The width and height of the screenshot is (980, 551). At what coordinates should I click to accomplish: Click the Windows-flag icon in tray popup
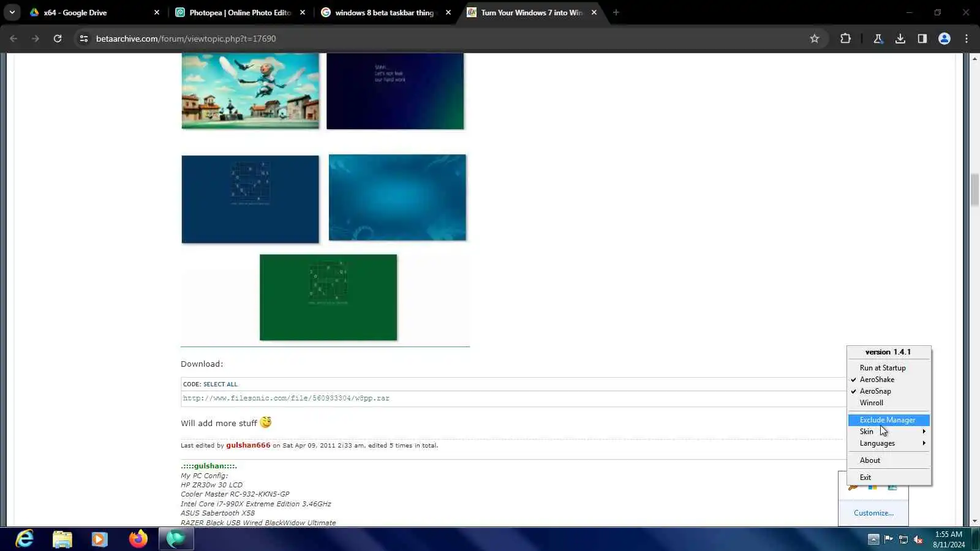pos(872,487)
